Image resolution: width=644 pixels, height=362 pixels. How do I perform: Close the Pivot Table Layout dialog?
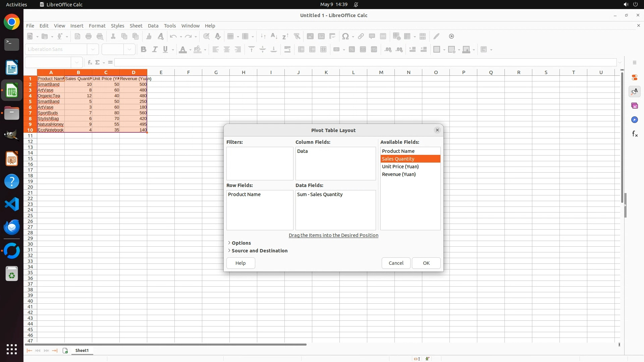(x=437, y=130)
